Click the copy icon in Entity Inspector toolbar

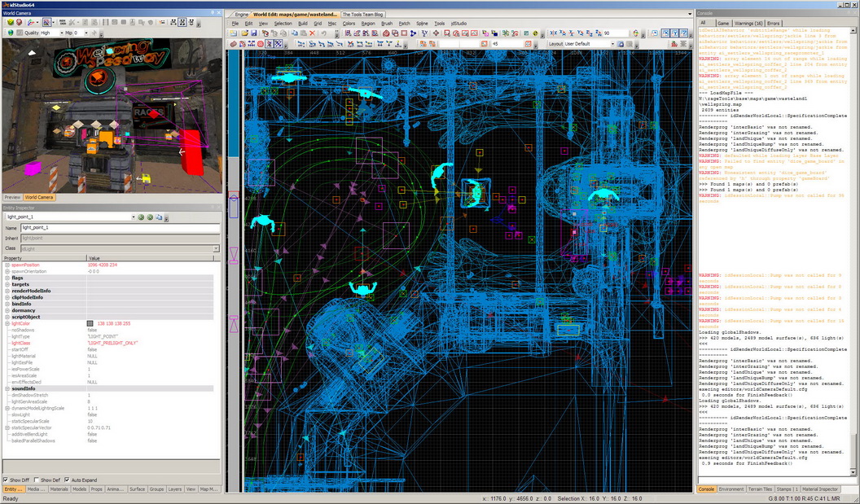(160, 217)
